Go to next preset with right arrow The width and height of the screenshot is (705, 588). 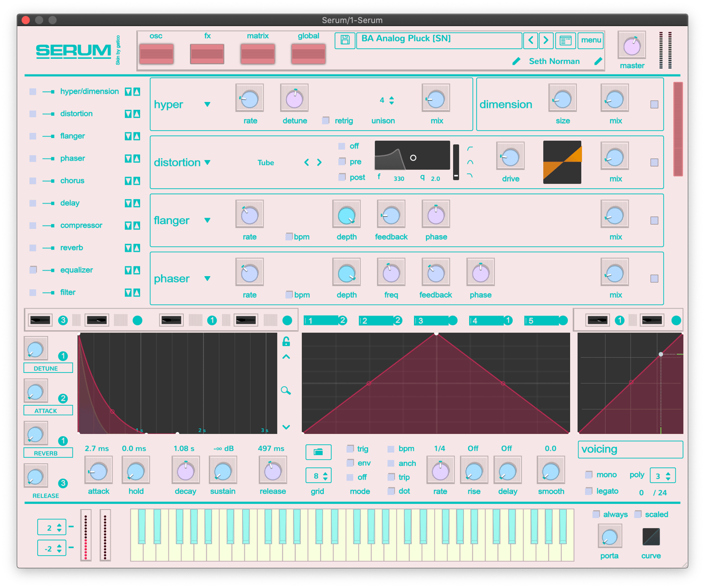(546, 40)
